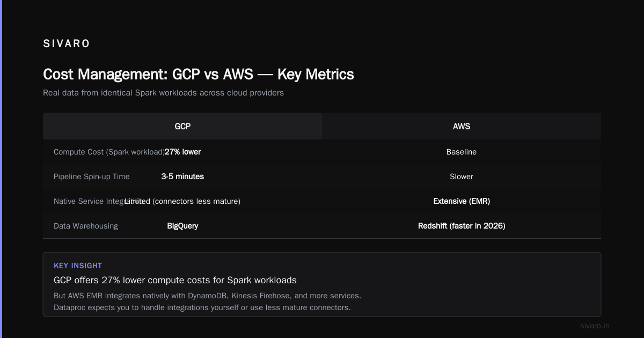644x338 pixels.
Task: Click the 'Redshift (faster in 2026)' cell
Action: pos(462,226)
